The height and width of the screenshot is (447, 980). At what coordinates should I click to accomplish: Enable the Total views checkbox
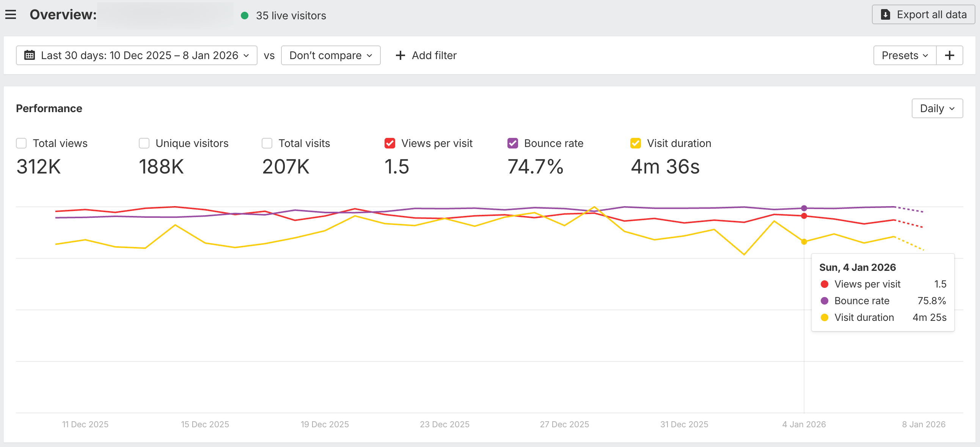click(x=21, y=143)
